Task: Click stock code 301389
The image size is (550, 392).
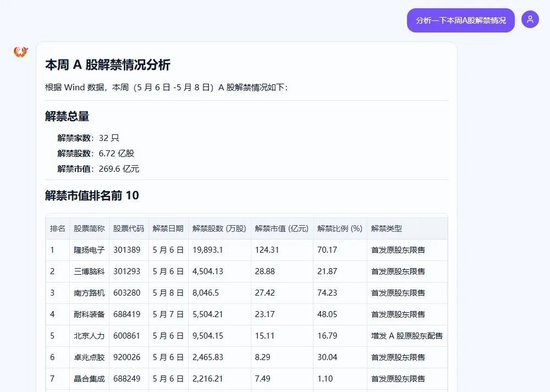Action: tap(127, 250)
